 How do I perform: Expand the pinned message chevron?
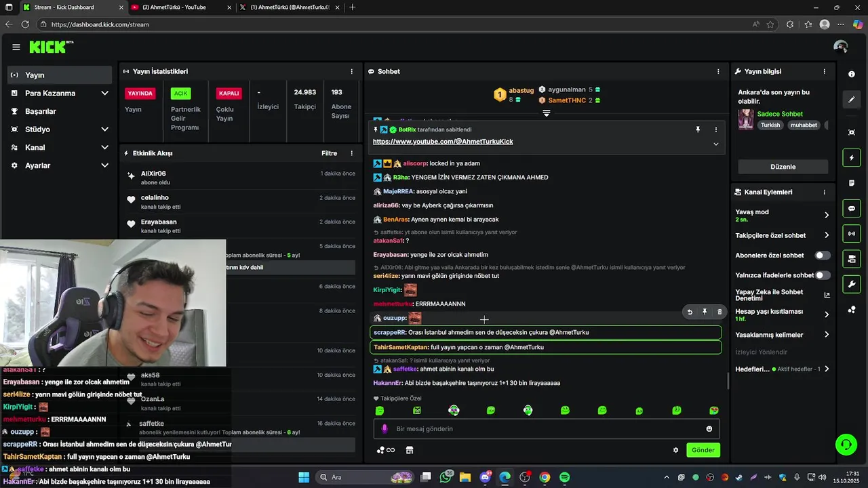(715, 144)
